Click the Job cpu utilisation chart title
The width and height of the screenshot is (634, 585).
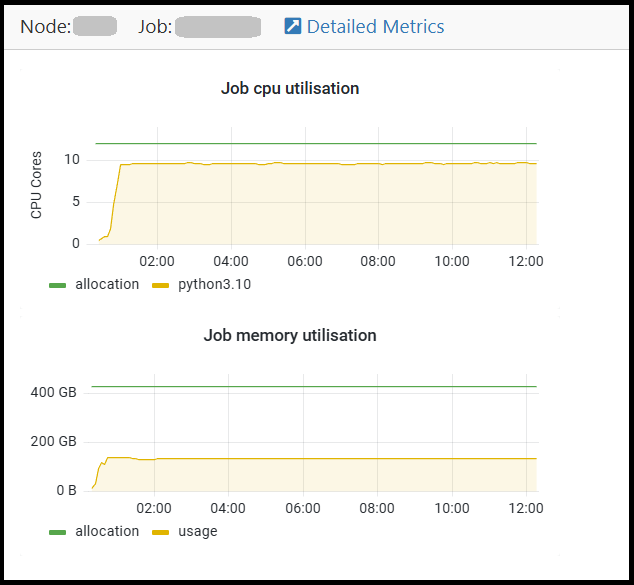point(290,88)
